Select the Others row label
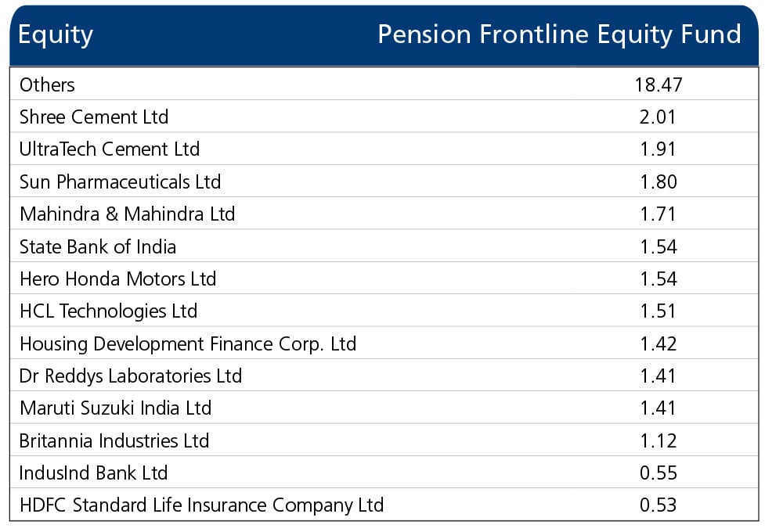 [47, 84]
